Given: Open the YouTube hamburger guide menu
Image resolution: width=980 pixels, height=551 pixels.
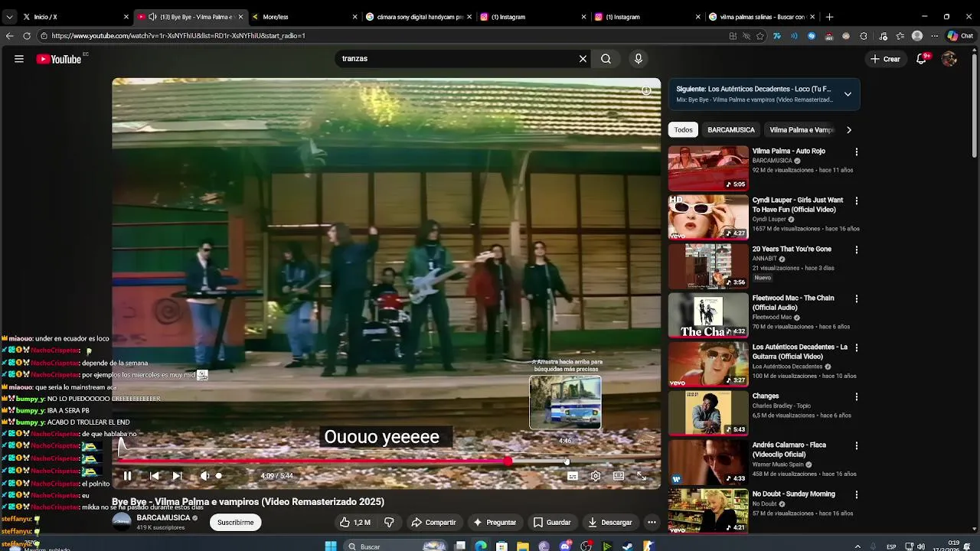Looking at the screenshot, I should (19, 59).
